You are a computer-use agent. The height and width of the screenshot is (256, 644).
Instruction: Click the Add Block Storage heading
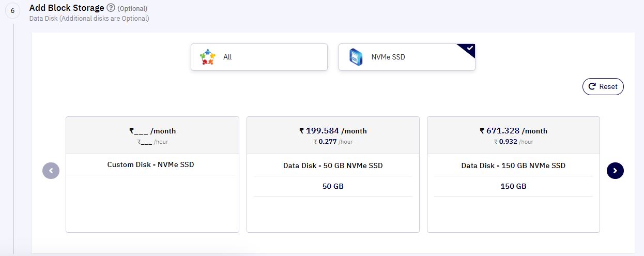tap(67, 8)
